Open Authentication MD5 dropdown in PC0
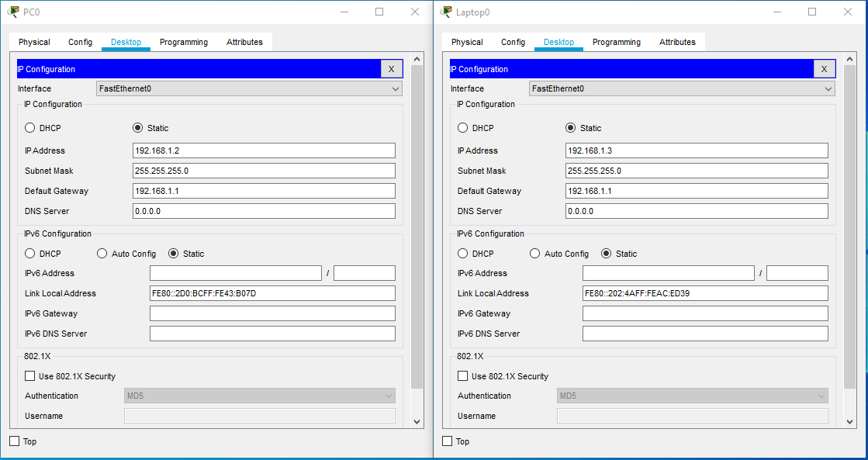868x460 pixels. point(260,396)
